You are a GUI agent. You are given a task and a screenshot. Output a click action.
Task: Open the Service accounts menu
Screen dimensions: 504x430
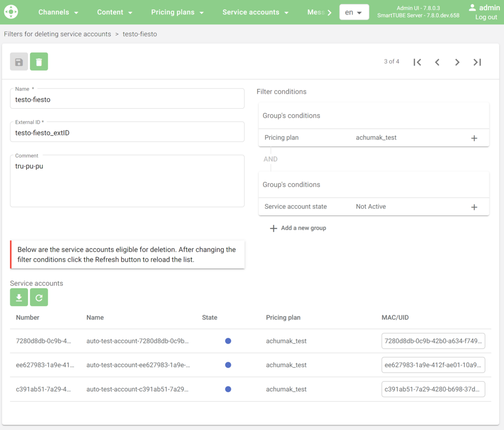click(x=255, y=12)
